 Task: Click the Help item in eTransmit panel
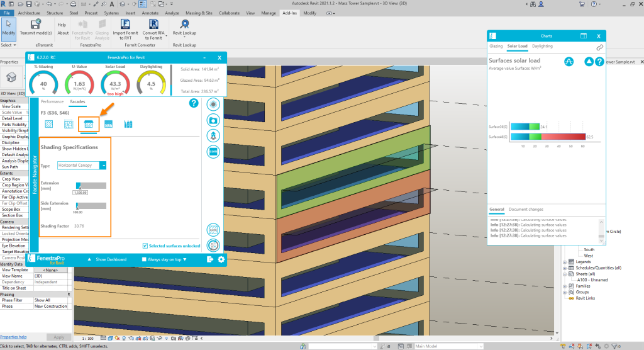point(62,25)
